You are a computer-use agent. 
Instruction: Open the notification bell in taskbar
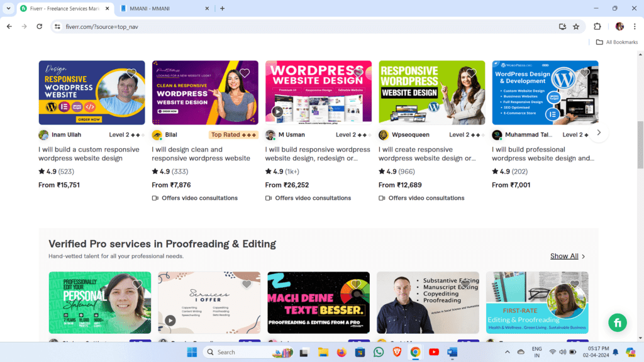(x=615, y=352)
